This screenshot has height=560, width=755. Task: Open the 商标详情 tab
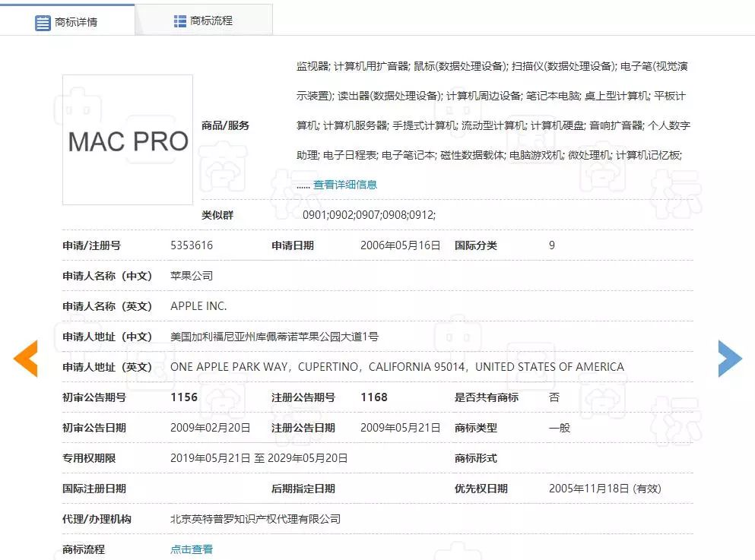[68, 21]
